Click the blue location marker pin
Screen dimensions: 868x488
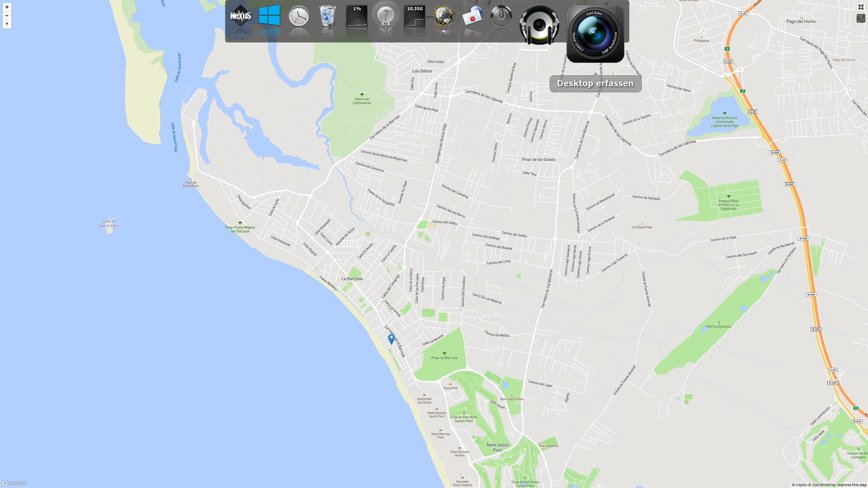(x=392, y=338)
